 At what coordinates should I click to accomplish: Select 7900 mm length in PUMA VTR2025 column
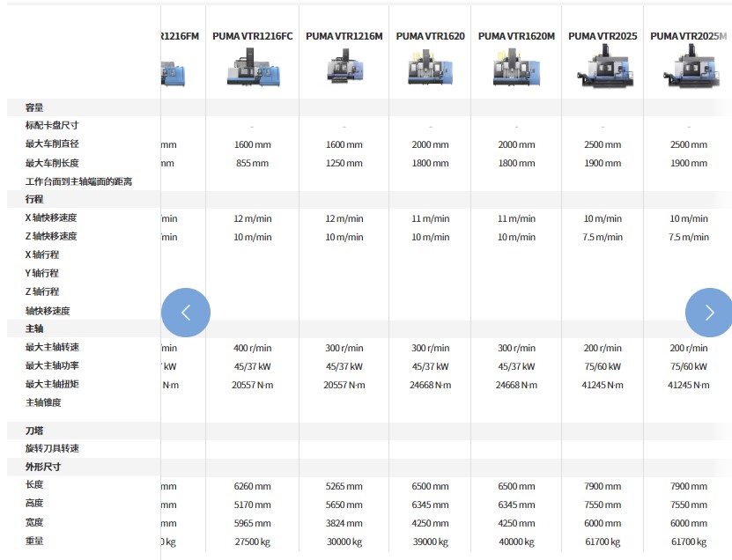(x=603, y=486)
